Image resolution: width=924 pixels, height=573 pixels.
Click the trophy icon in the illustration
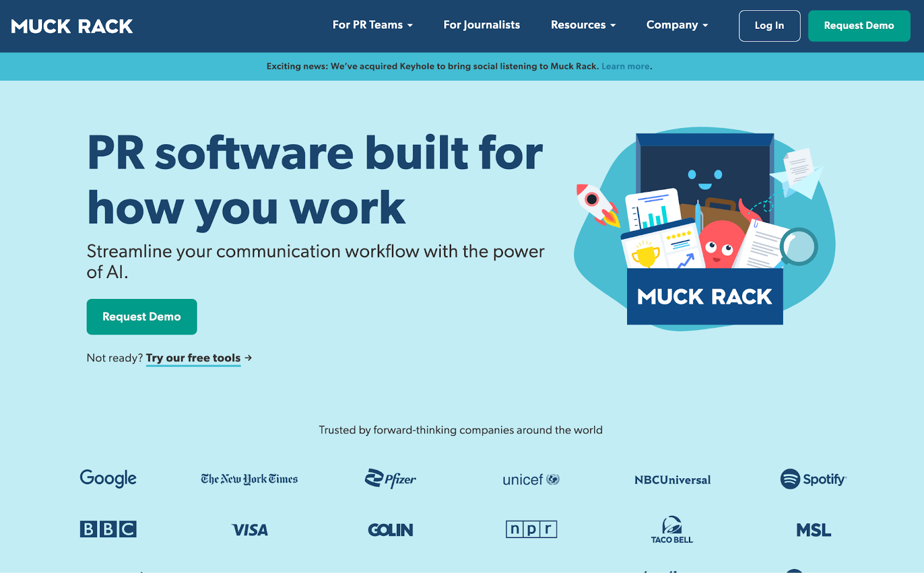tap(646, 255)
